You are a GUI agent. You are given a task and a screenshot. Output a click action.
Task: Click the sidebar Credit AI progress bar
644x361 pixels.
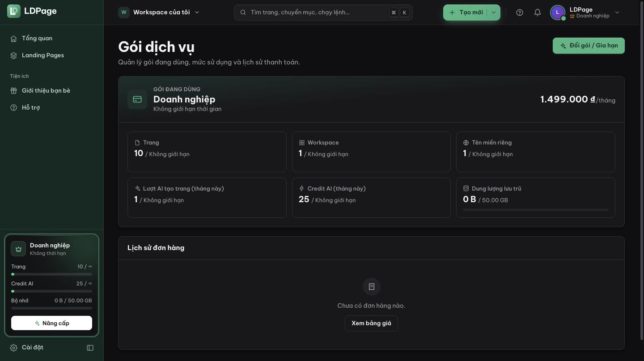pyautogui.click(x=51, y=291)
